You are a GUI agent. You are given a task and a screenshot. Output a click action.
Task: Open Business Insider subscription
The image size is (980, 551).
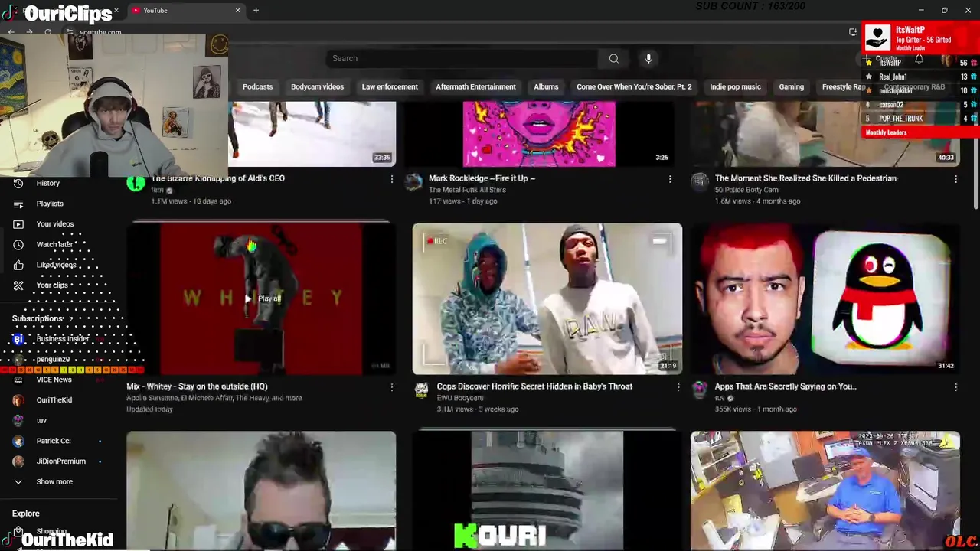[x=63, y=339]
